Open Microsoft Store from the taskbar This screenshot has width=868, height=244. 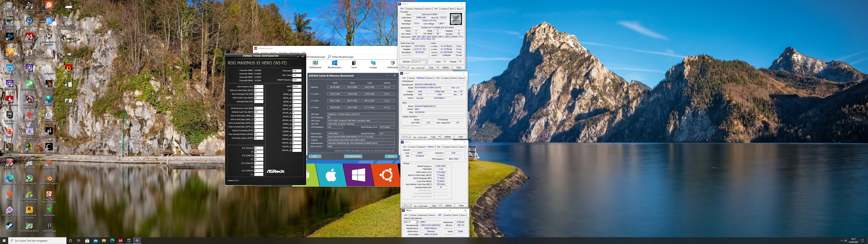[x=87, y=241]
